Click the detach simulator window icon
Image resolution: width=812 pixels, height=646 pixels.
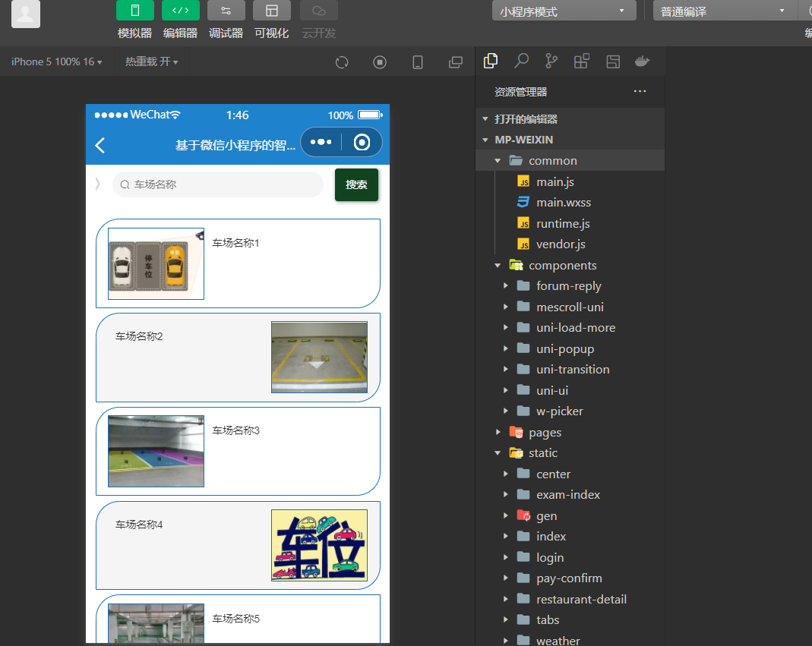[x=456, y=62]
